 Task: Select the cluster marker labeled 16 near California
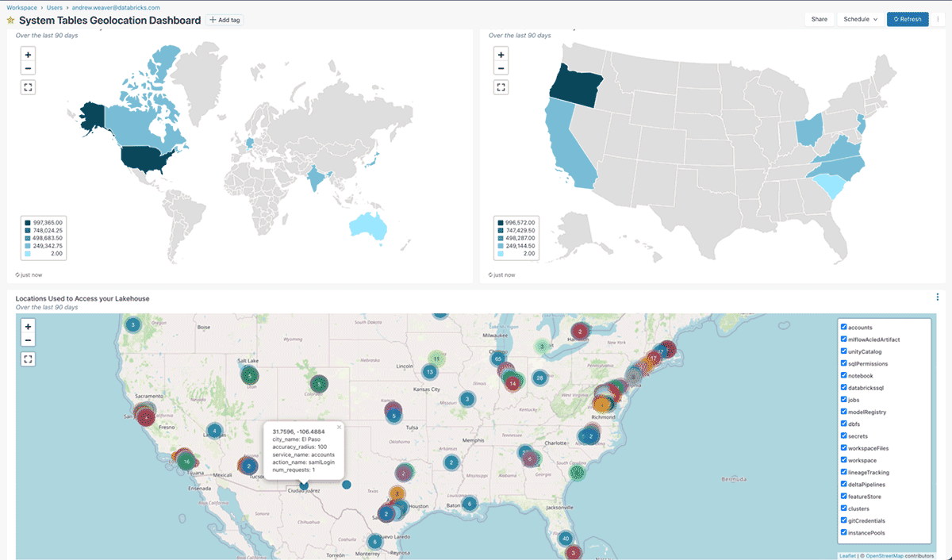(x=186, y=461)
